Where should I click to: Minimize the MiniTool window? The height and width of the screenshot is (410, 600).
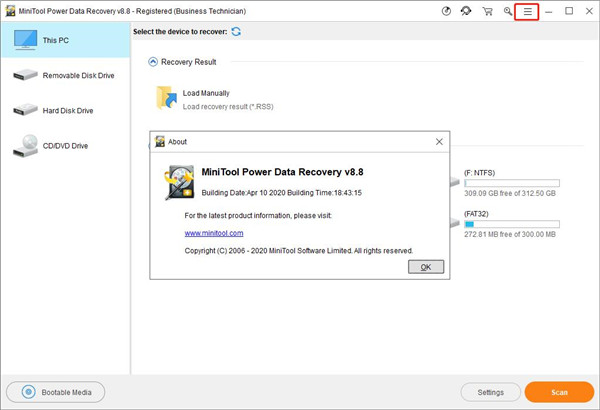pyautogui.click(x=549, y=11)
